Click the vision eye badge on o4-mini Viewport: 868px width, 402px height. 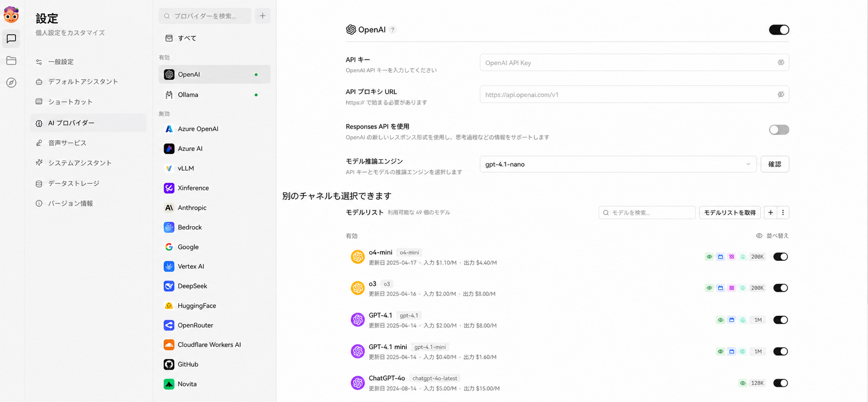709,257
